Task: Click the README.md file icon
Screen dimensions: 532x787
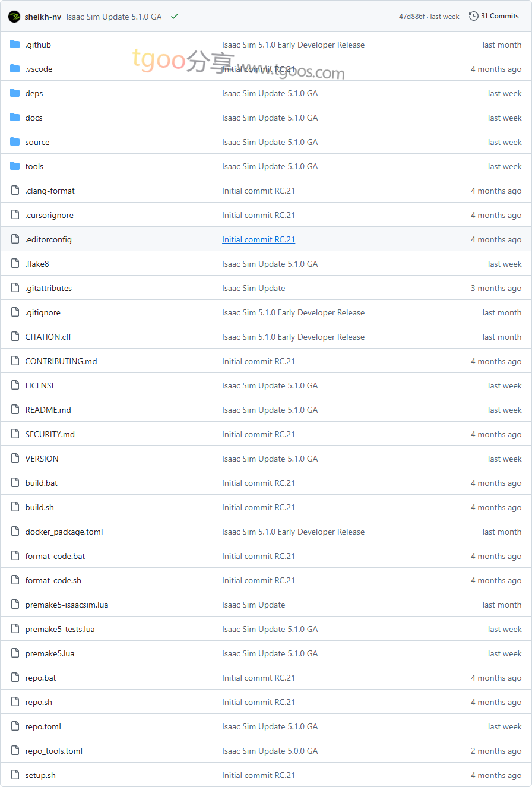Action: pos(15,410)
